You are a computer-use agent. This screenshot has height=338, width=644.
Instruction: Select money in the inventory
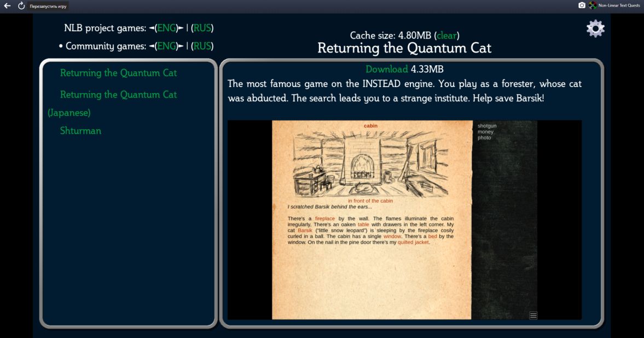click(x=485, y=131)
